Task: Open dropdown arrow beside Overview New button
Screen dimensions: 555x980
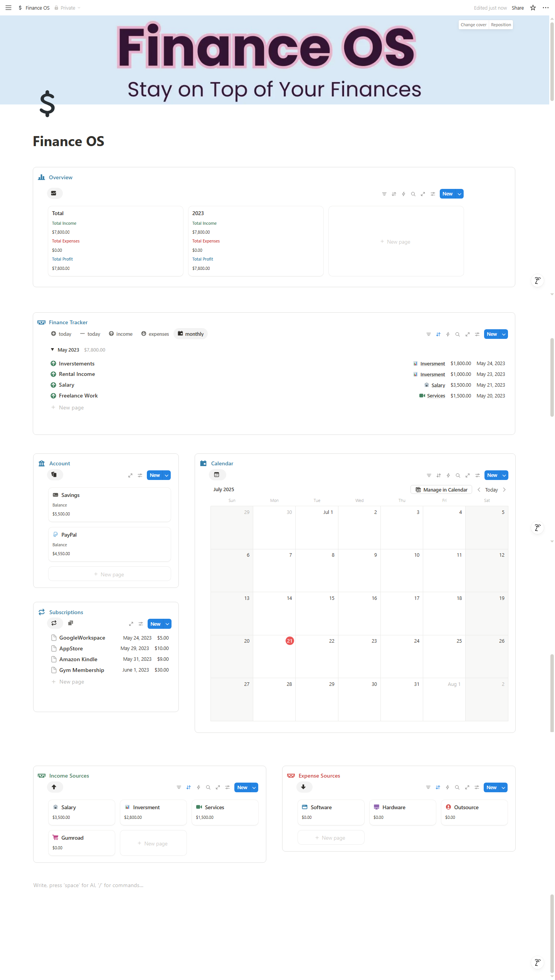Action: 459,194
